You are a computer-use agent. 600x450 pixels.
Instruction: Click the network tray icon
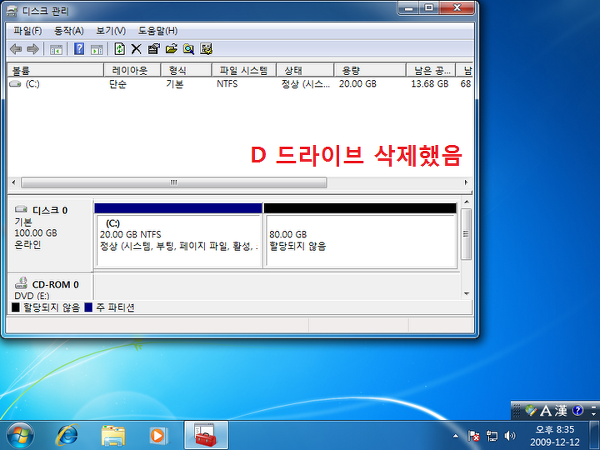click(492, 435)
